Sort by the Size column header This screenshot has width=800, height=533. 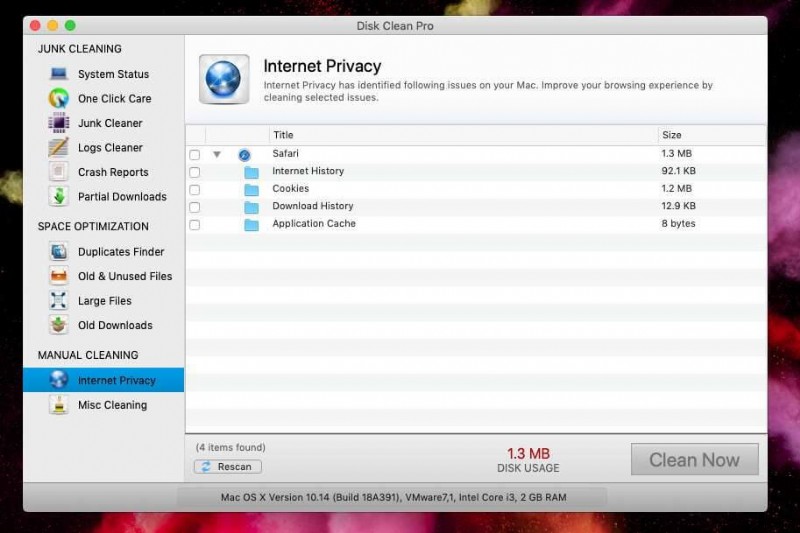[712, 135]
